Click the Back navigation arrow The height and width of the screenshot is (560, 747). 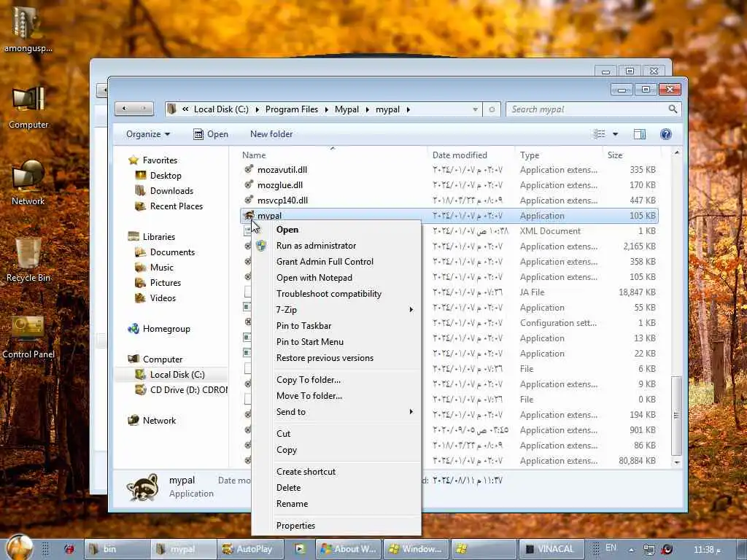(x=124, y=109)
